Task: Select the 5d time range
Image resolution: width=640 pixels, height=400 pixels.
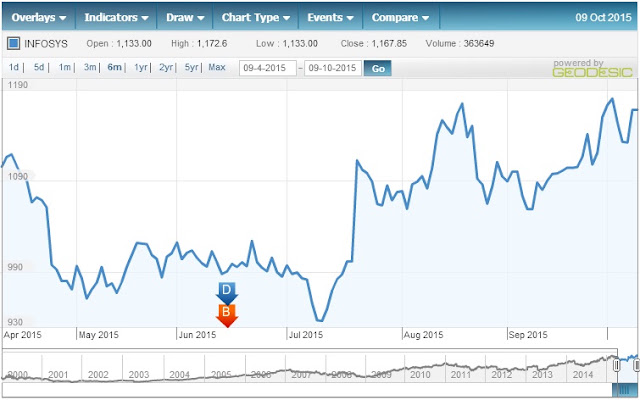Action: click(39, 67)
